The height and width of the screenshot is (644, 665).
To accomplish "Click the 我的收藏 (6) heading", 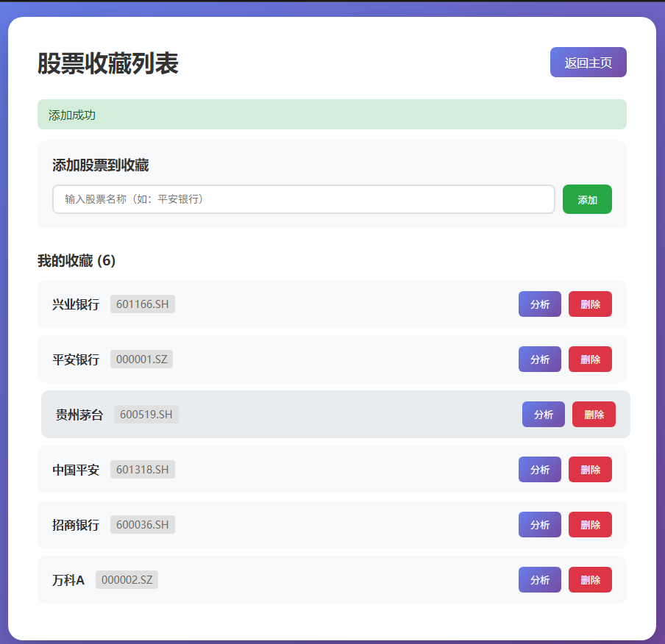I will click(x=77, y=260).
